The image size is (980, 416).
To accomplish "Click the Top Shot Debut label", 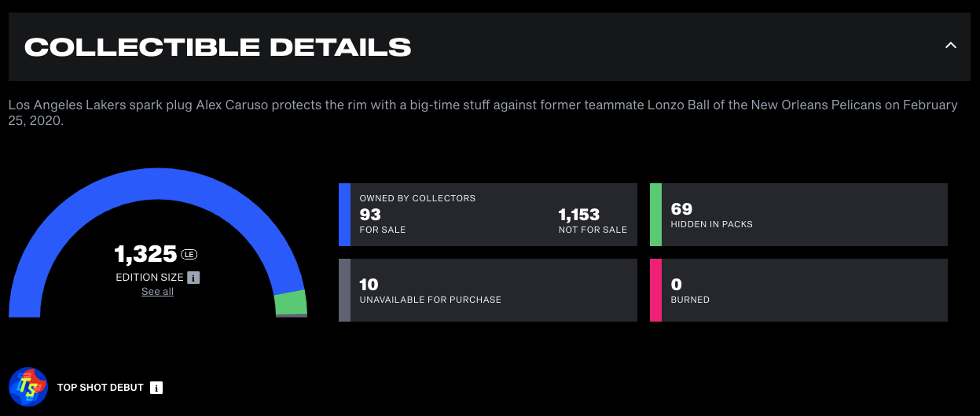I will tap(101, 388).
